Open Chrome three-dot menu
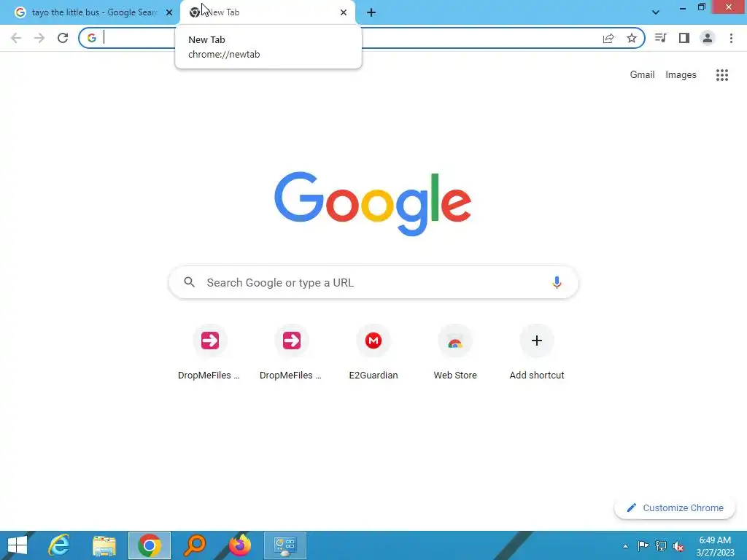Image resolution: width=747 pixels, height=560 pixels. pos(731,38)
